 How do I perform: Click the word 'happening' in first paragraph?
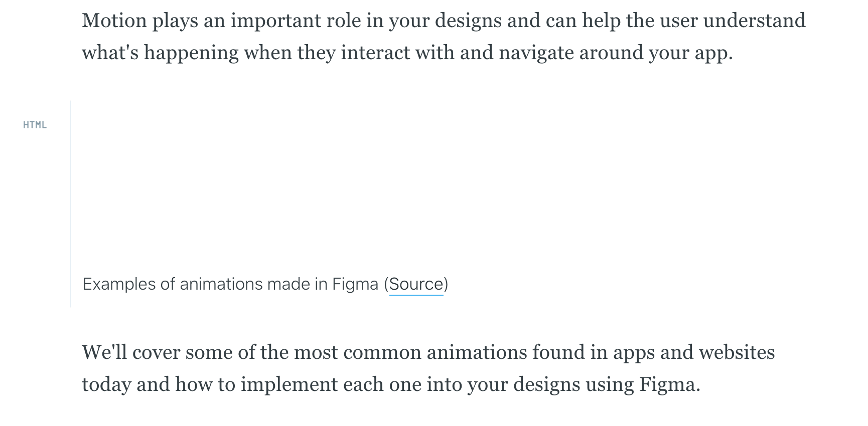[x=191, y=53]
